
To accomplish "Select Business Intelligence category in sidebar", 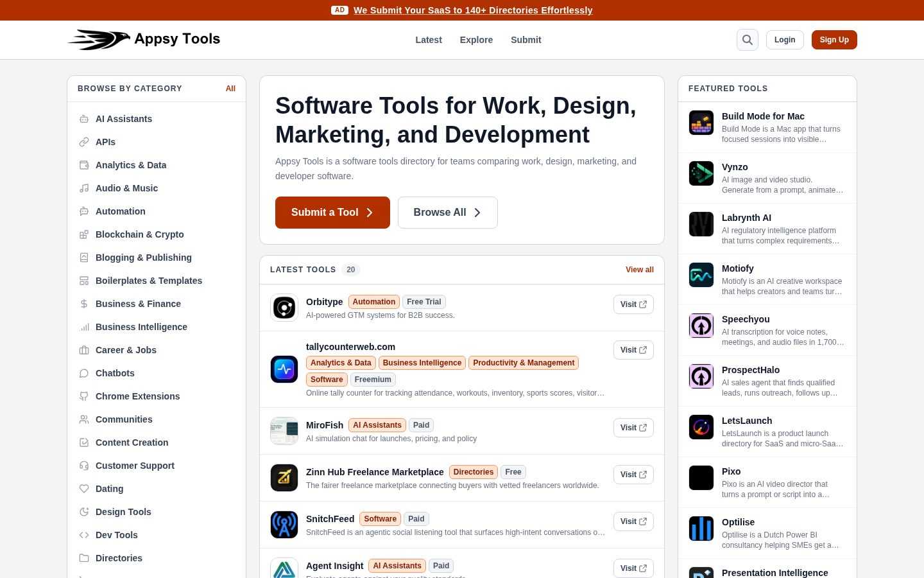I will [x=157, y=327].
